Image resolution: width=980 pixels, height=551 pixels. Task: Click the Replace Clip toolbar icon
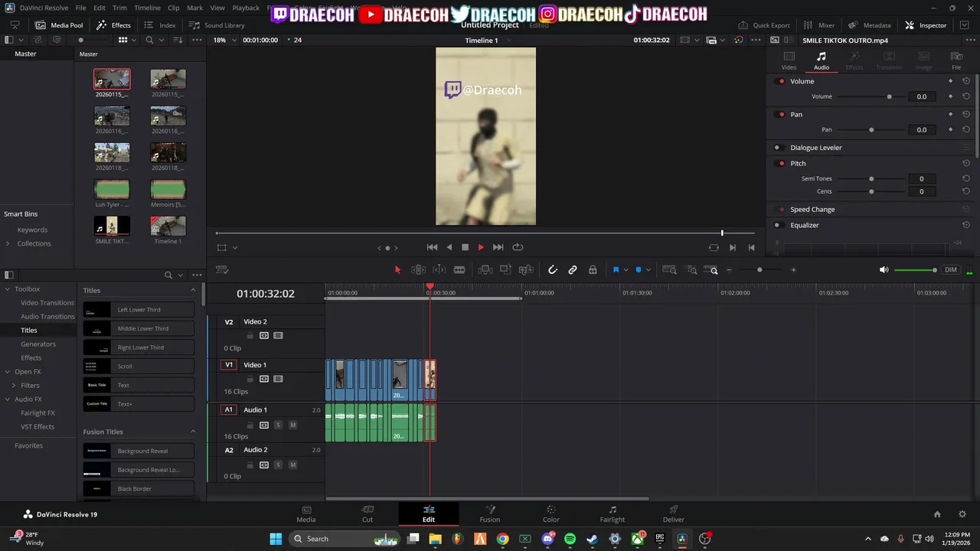[x=526, y=269]
